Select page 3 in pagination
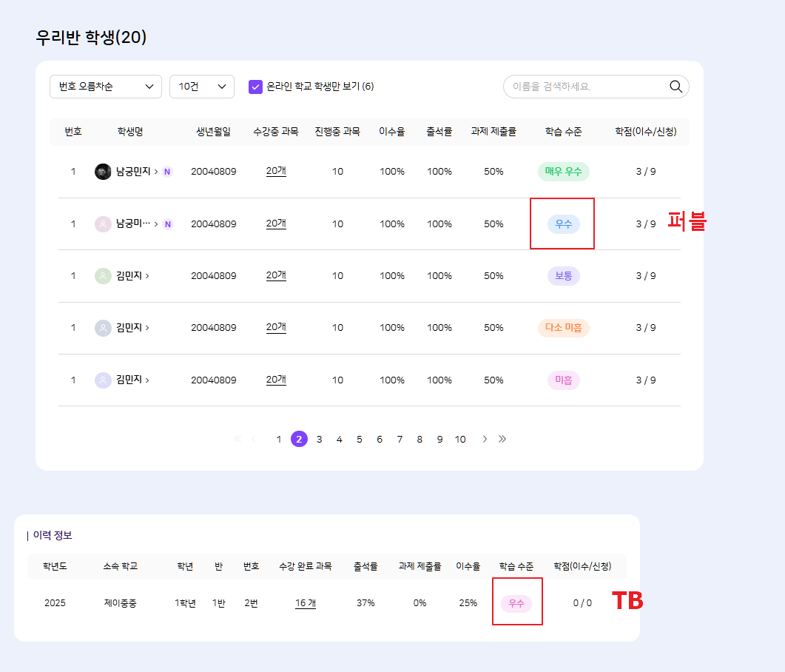This screenshot has width=785, height=672. point(319,439)
